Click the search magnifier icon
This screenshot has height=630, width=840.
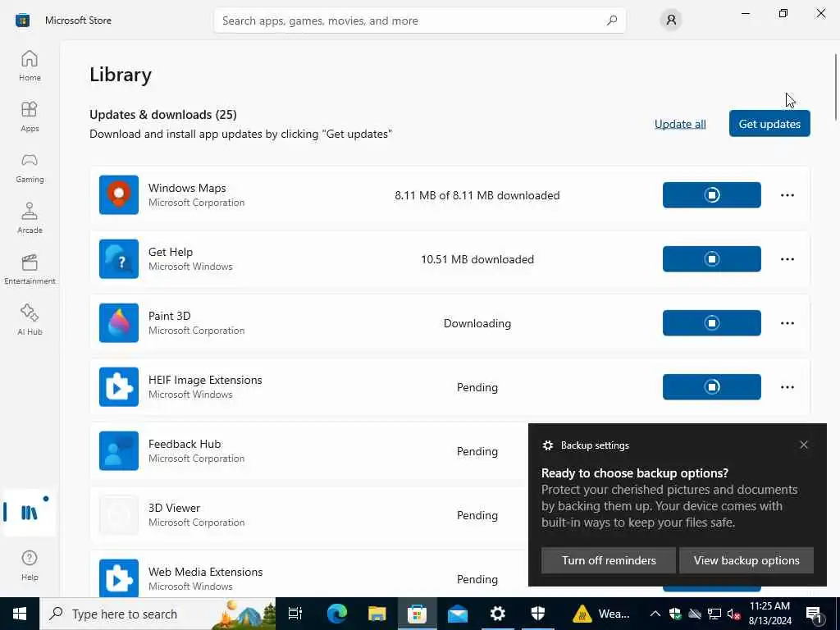tap(612, 21)
